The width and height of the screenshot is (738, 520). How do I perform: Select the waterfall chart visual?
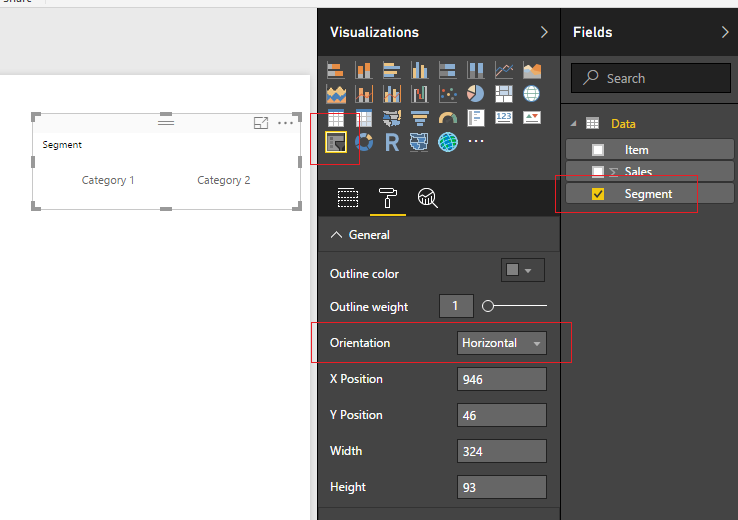coord(419,94)
